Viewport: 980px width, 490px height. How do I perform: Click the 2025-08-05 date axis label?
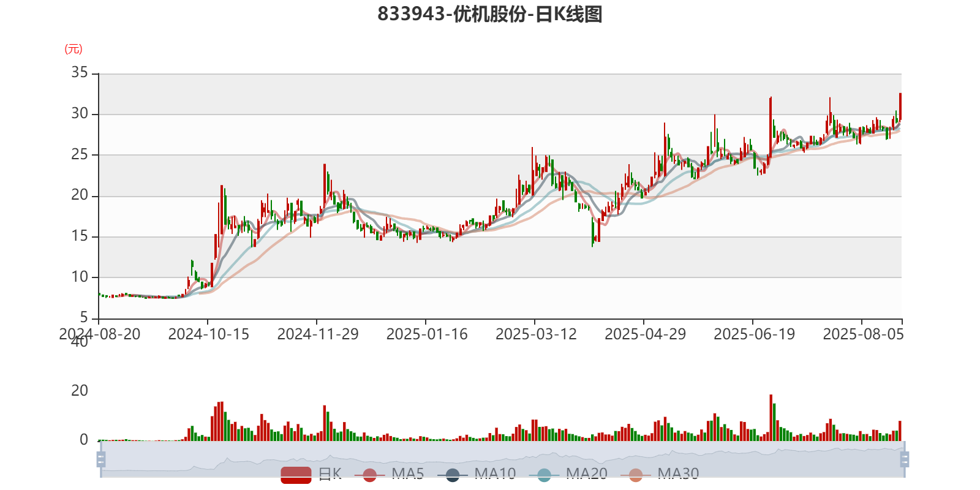point(863,334)
